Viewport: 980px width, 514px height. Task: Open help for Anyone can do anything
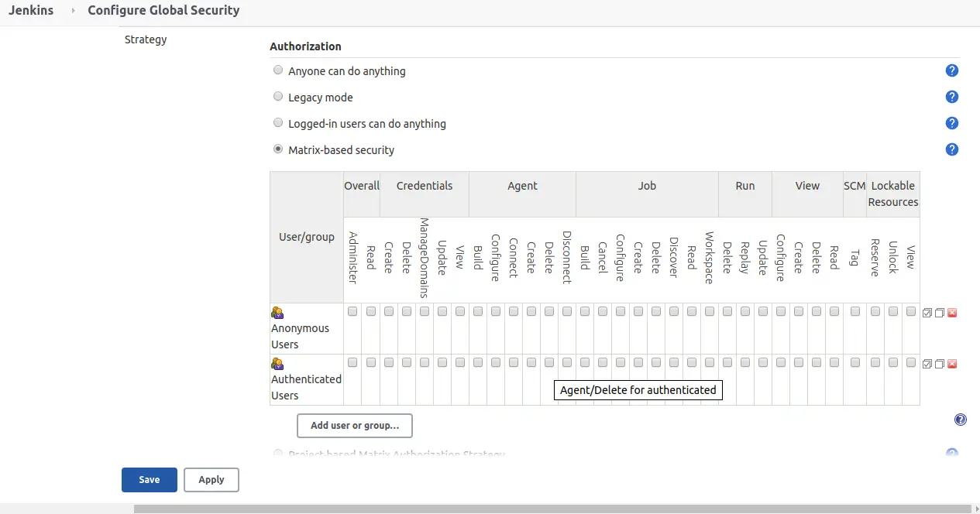(952, 71)
